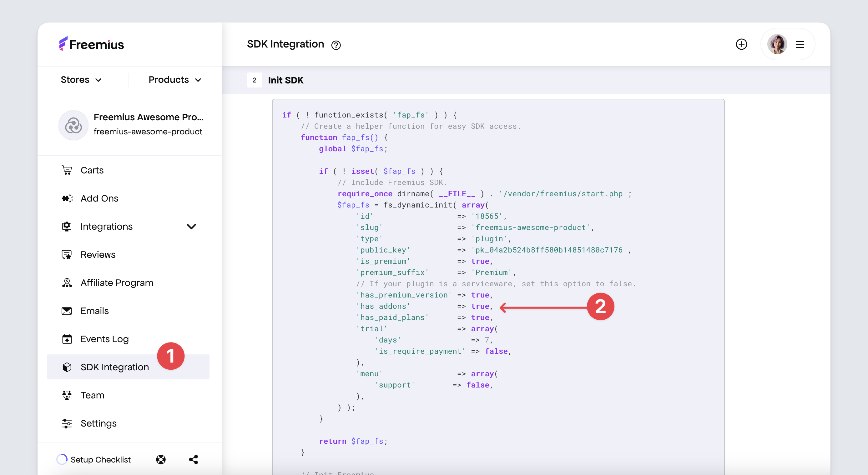Click the Carts shopping cart icon
Image resolution: width=868 pixels, height=475 pixels.
(x=67, y=170)
